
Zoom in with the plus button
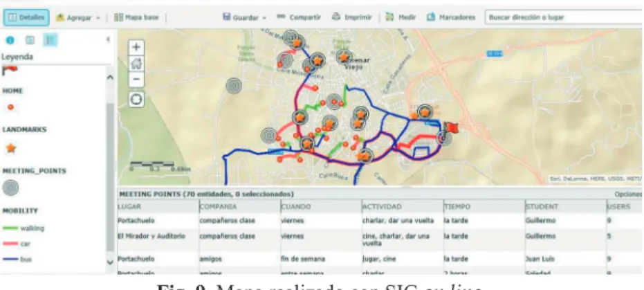(x=136, y=48)
